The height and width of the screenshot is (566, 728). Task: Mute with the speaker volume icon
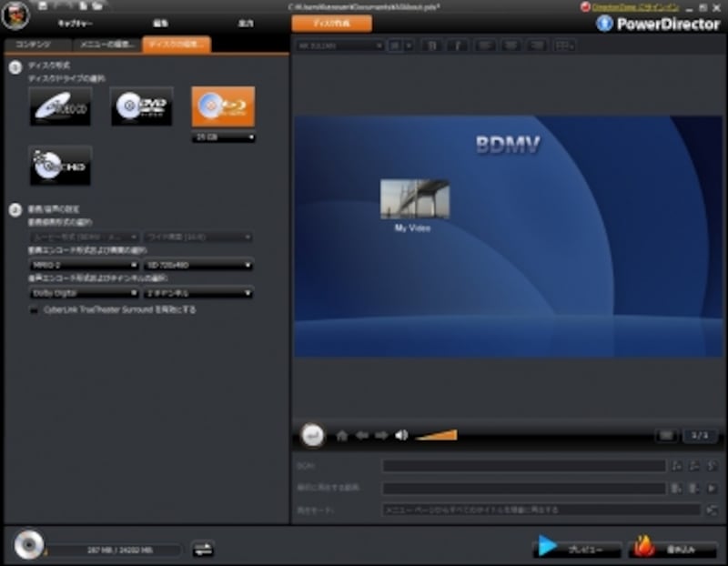tap(401, 436)
